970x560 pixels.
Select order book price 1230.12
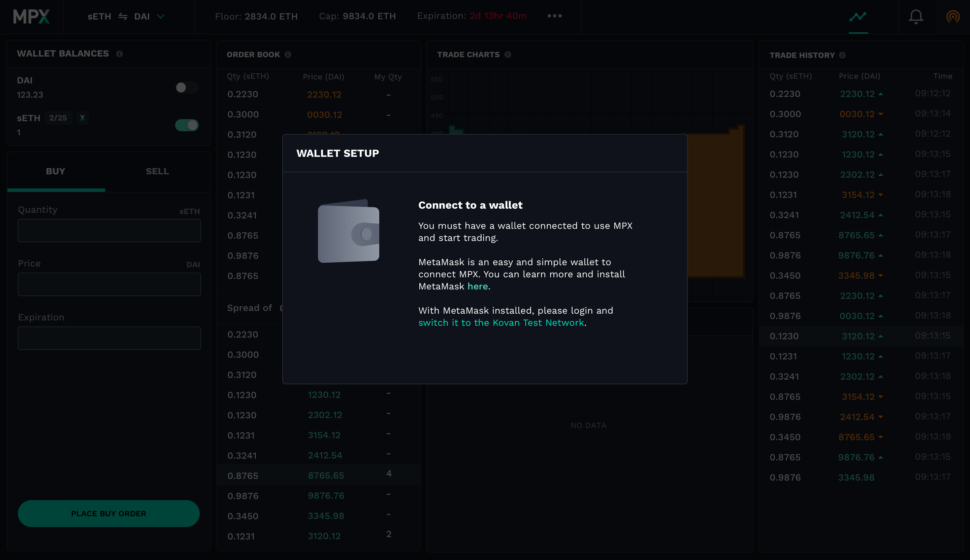[324, 395]
